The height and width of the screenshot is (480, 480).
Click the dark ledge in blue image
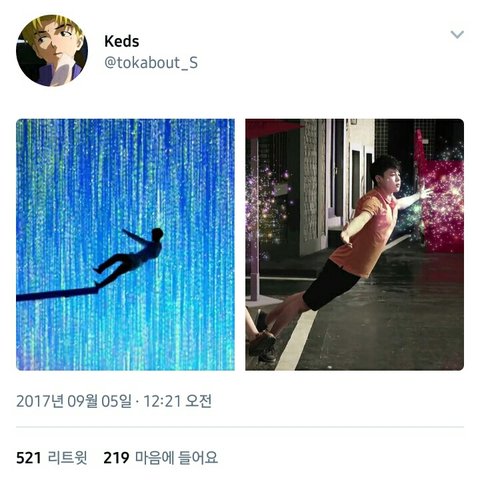click(57, 294)
